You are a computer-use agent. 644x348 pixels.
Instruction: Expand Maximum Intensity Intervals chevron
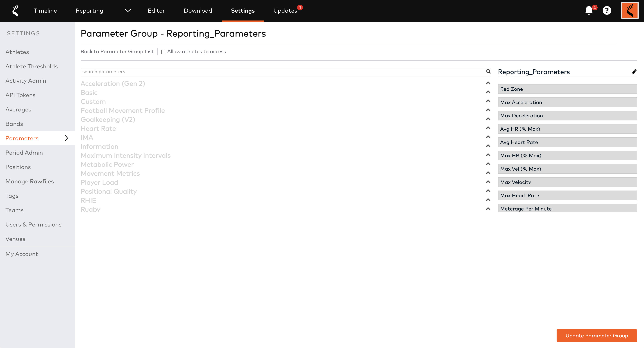488,155
